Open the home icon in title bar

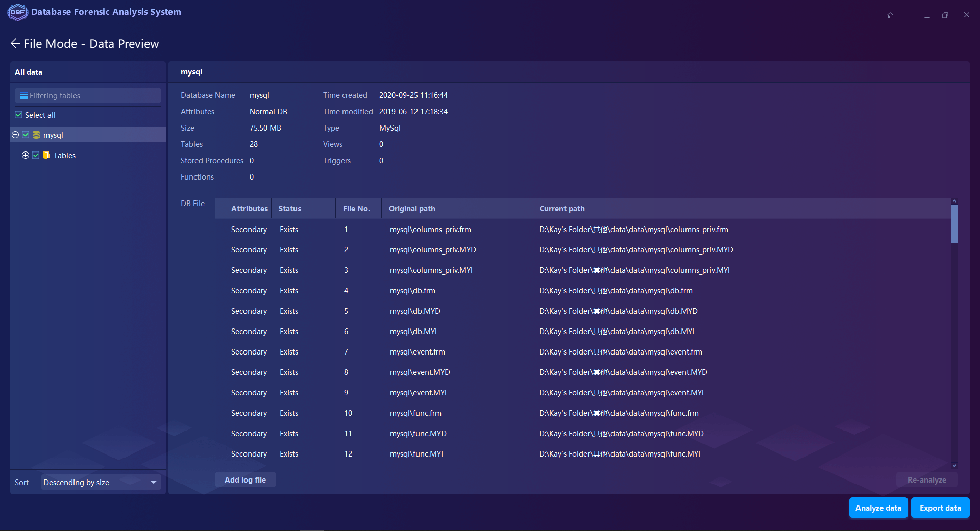[890, 15]
